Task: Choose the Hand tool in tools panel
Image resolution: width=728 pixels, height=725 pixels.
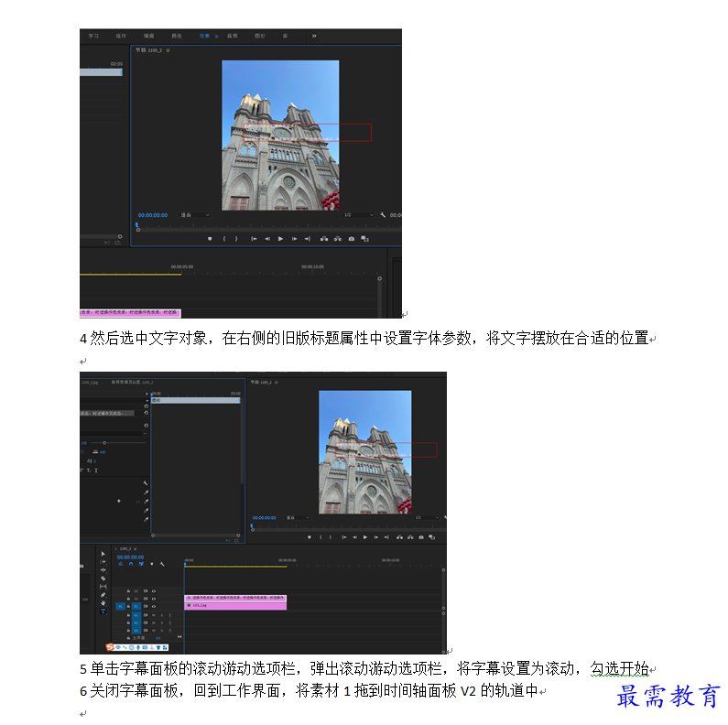Action: (x=103, y=603)
